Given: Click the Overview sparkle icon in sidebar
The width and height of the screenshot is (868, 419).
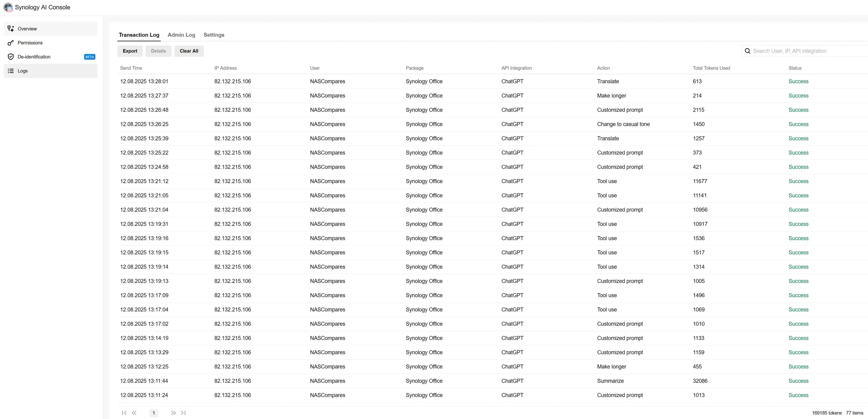Looking at the screenshot, I should [11, 29].
